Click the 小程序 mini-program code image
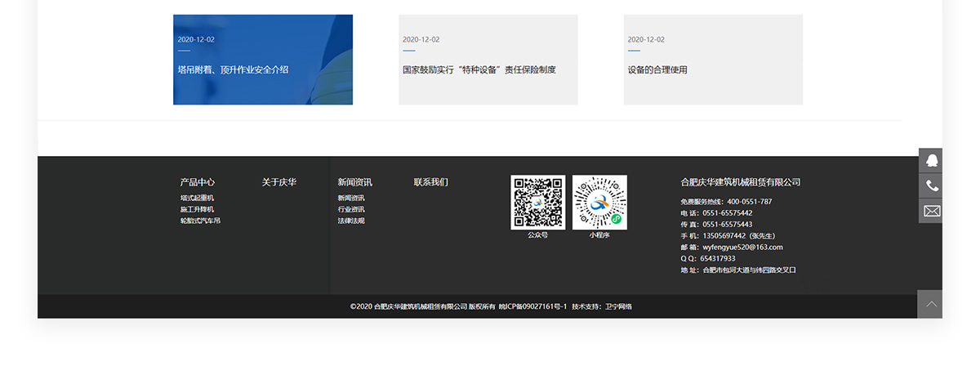Image resolution: width=980 pixels, height=375 pixels. tap(599, 202)
